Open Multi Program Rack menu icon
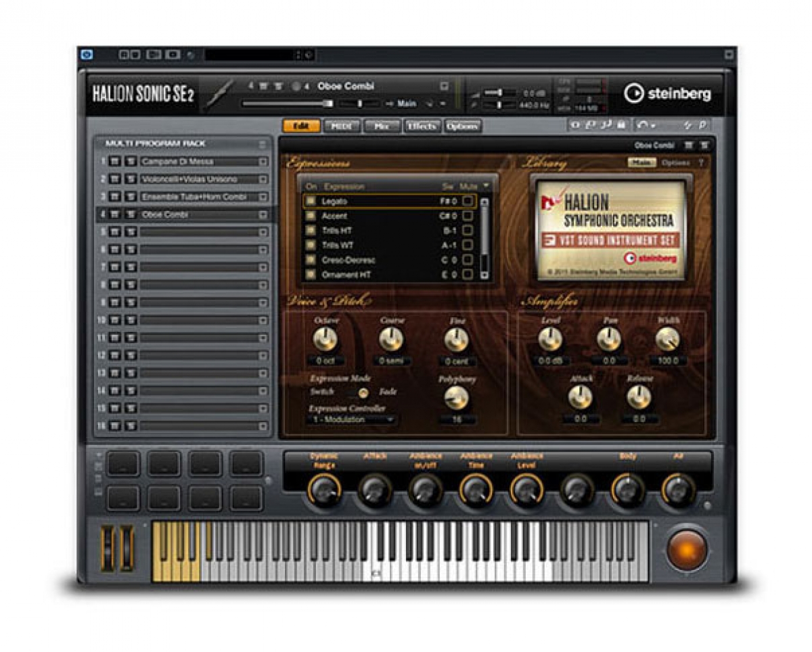The width and height of the screenshot is (812, 652). [263, 144]
